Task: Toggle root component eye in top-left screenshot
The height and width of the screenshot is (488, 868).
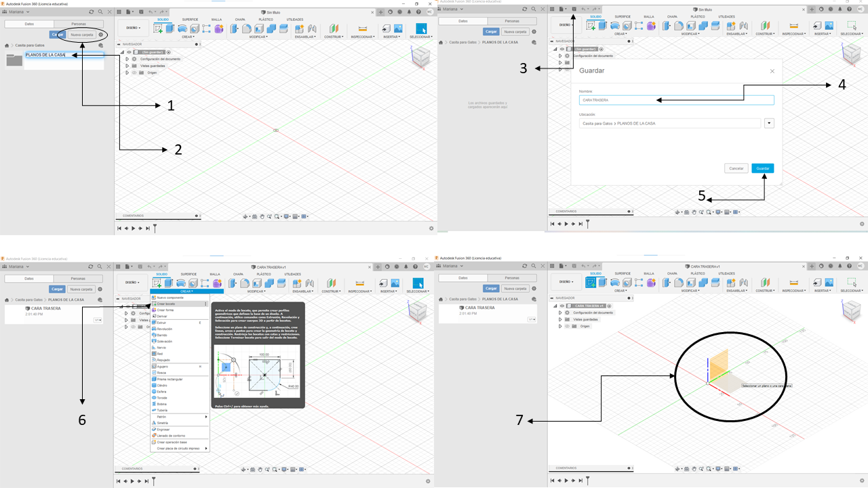Action: pyautogui.click(x=127, y=52)
